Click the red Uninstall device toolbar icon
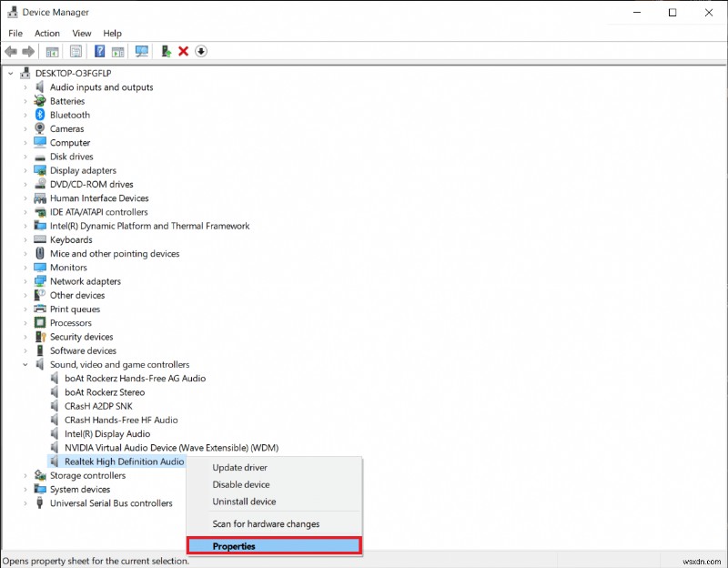This screenshot has width=728, height=568. point(182,51)
